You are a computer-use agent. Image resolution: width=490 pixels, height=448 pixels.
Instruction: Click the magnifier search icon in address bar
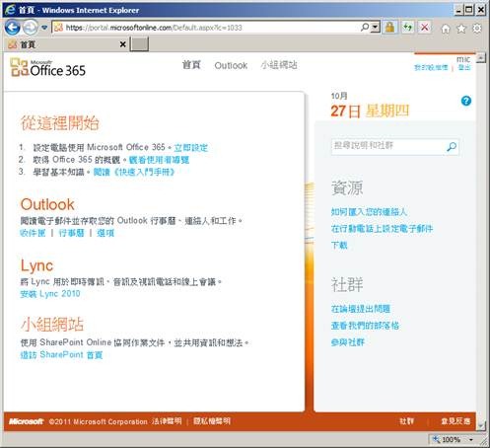coord(365,28)
